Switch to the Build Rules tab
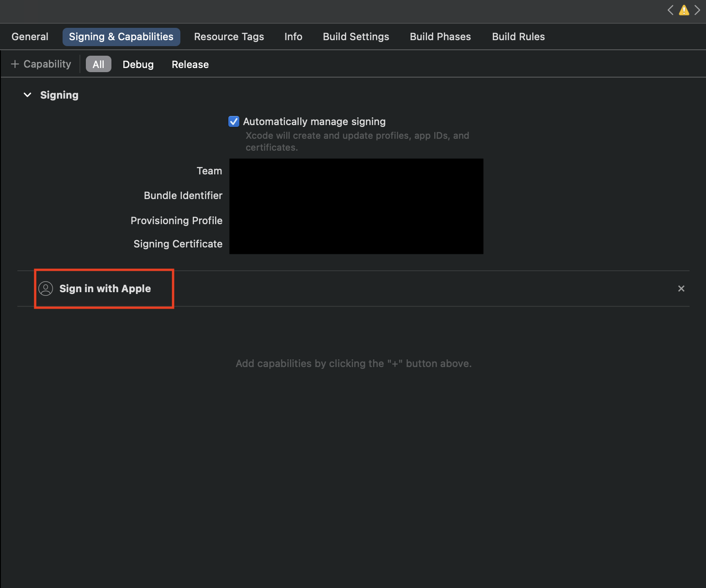Viewport: 706px width, 588px height. (x=518, y=37)
